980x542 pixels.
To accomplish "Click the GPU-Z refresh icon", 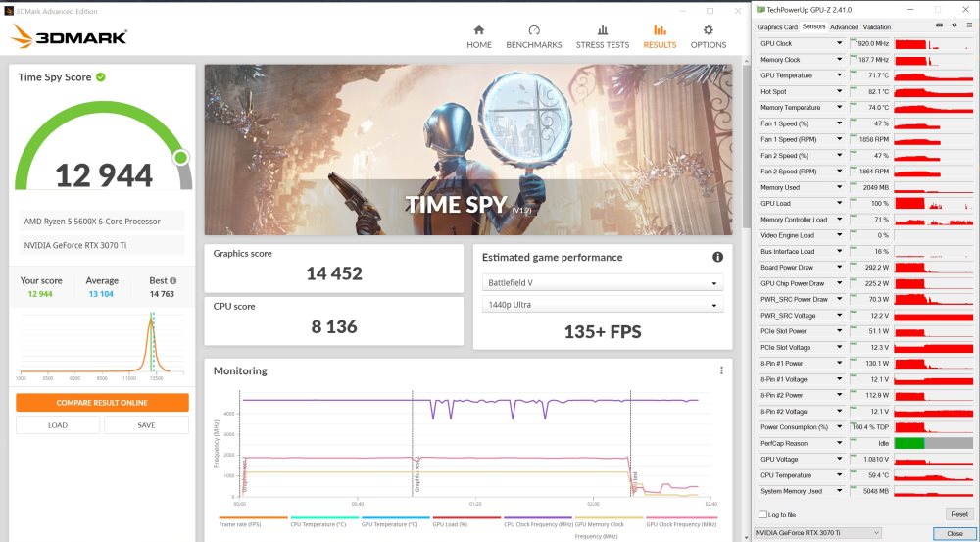I will (955, 25).
